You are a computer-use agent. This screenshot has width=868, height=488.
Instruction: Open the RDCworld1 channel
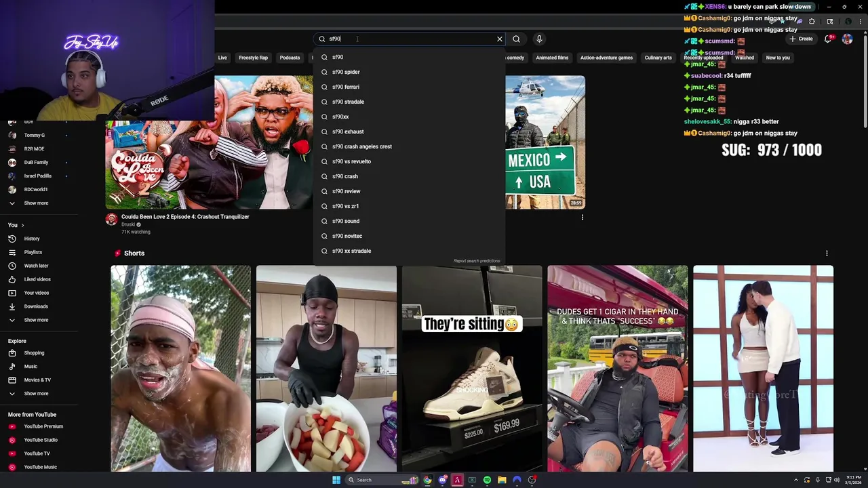(x=39, y=189)
